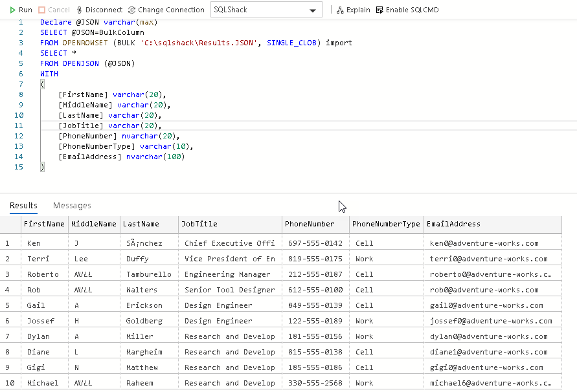The image size is (577, 392).
Task: Run the query with the green play icon
Action: click(x=14, y=10)
